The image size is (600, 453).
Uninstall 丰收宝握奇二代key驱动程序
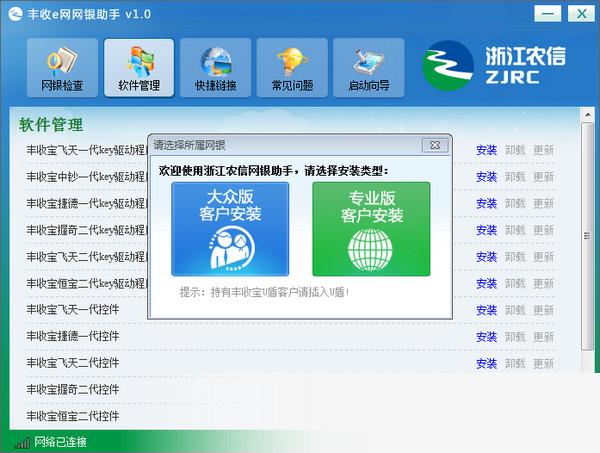coord(515,230)
